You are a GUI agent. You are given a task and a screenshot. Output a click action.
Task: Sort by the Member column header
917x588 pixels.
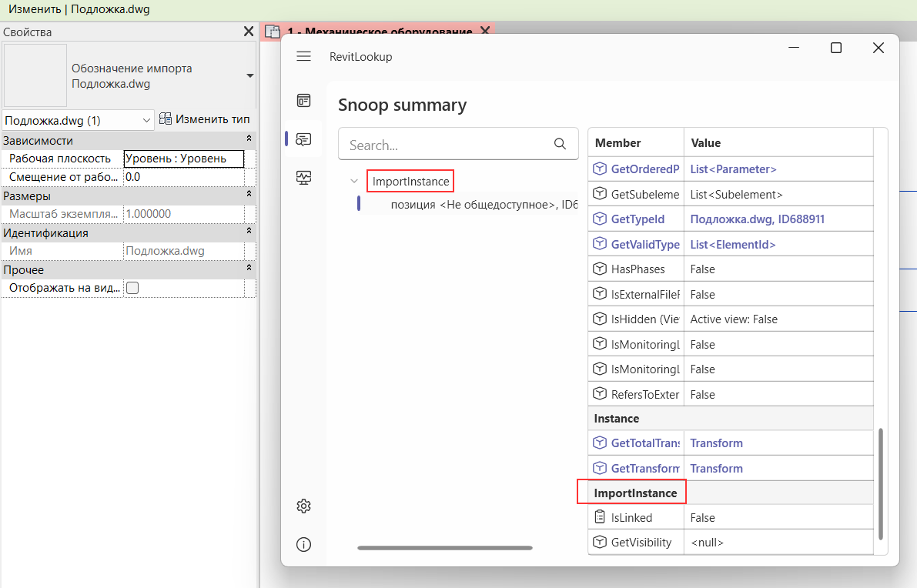pos(636,142)
